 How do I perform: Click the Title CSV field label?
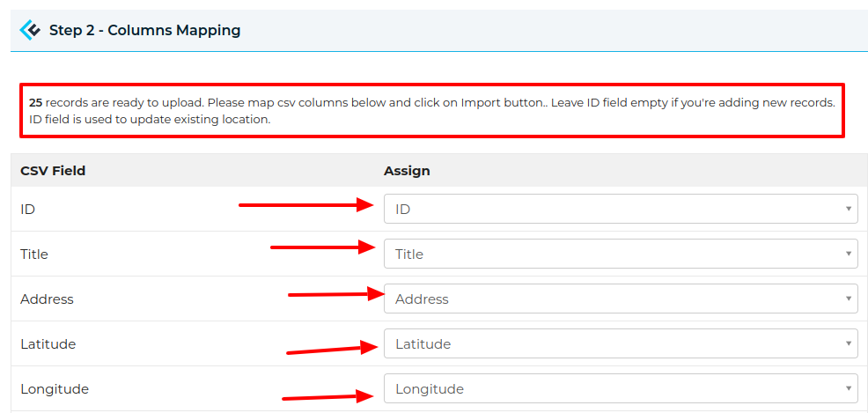[x=34, y=254]
